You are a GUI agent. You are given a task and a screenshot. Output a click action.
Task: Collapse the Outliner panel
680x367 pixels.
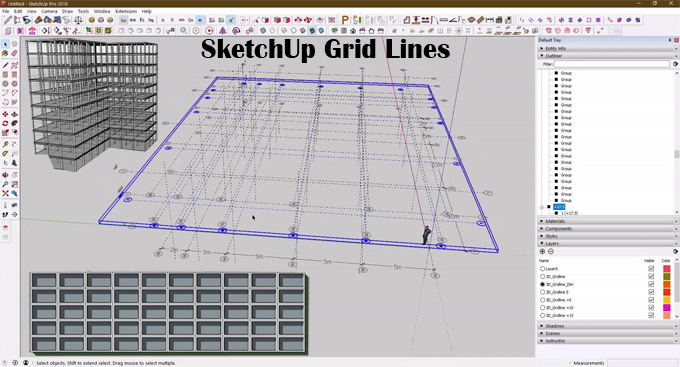[607, 56]
